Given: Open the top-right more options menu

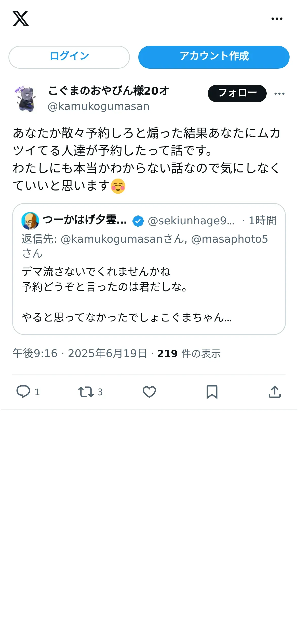Looking at the screenshot, I should 277,19.
